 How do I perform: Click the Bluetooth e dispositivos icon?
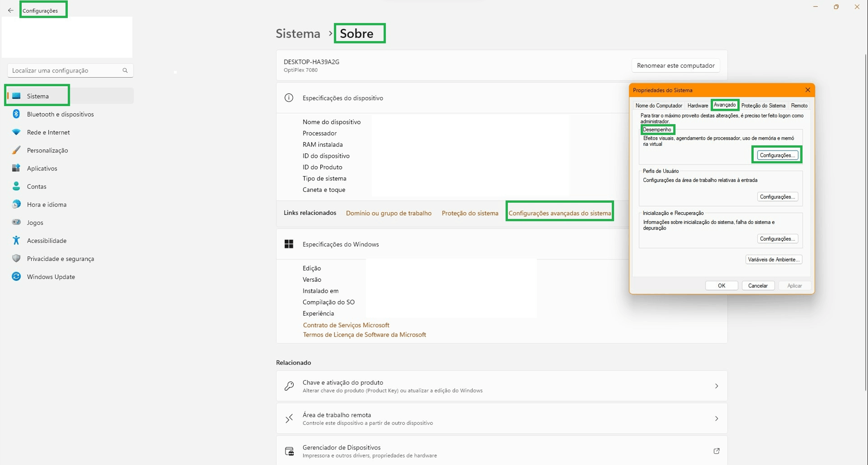tap(16, 114)
